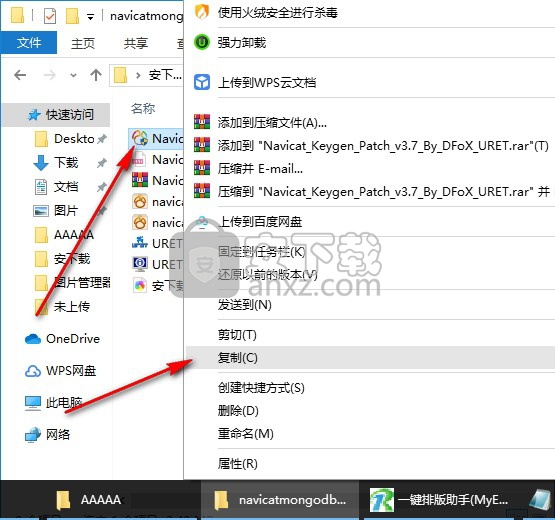The image size is (555, 520).
Task: Click the RAR archive Navic file icon
Action: [140, 180]
